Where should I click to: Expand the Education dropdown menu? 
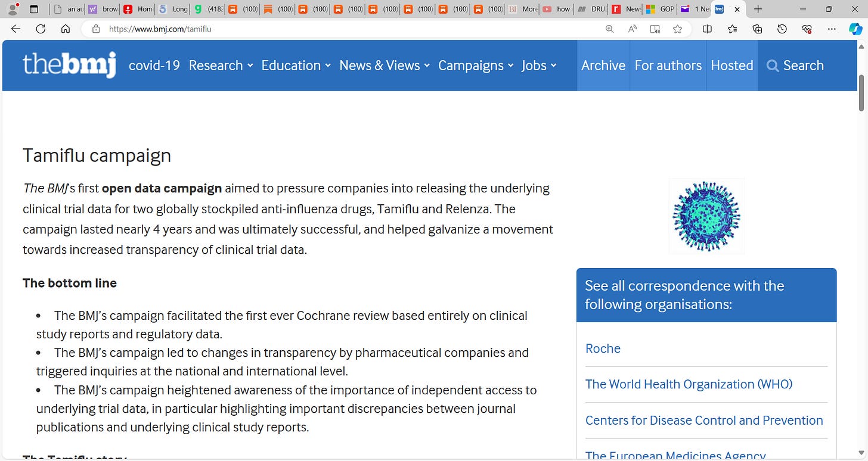[296, 66]
